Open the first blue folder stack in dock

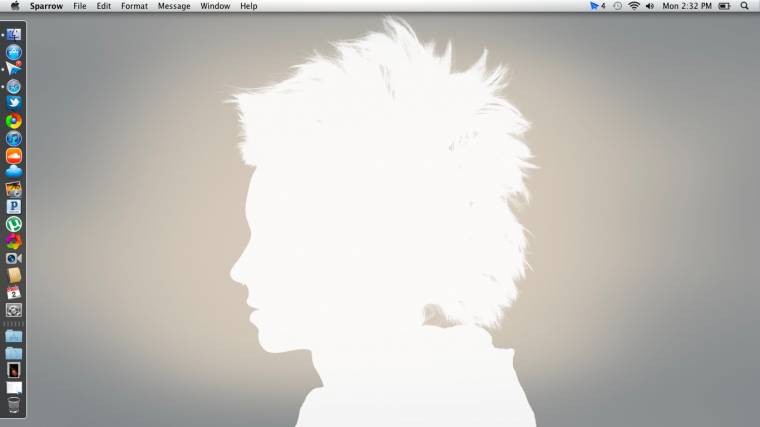[x=14, y=335]
